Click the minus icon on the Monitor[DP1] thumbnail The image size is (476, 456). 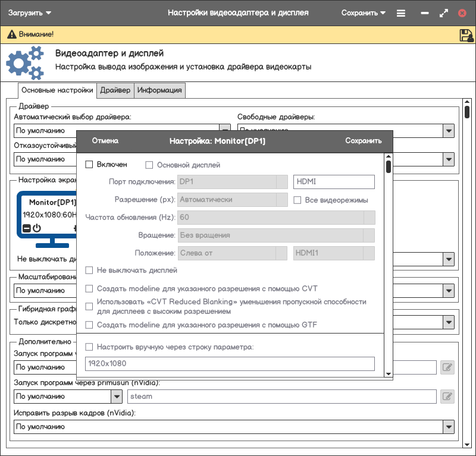click(26, 228)
